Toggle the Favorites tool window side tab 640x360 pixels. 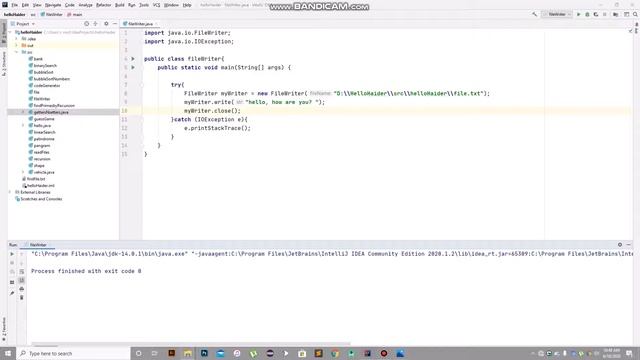point(4,329)
